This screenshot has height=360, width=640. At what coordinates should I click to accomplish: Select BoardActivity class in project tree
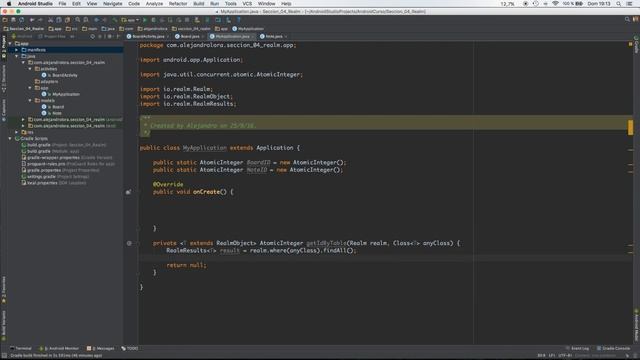point(60,75)
